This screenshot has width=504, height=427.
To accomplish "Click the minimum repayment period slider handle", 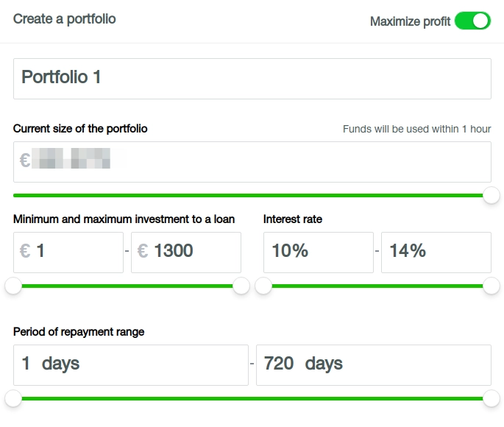I will click(13, 399).
